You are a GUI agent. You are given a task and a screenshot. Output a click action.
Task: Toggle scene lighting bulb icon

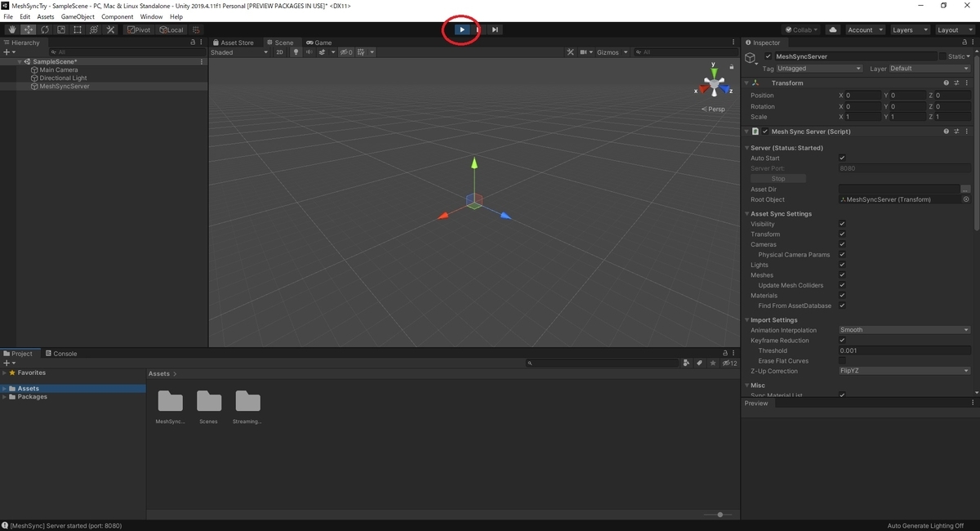(x=296, y=52)
